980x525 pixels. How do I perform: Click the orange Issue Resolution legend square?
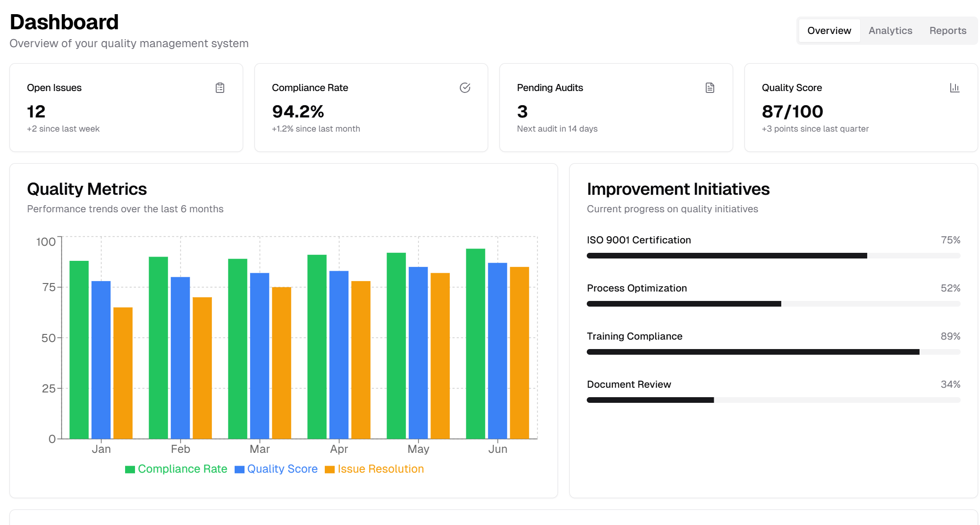[x=329, y=469]
